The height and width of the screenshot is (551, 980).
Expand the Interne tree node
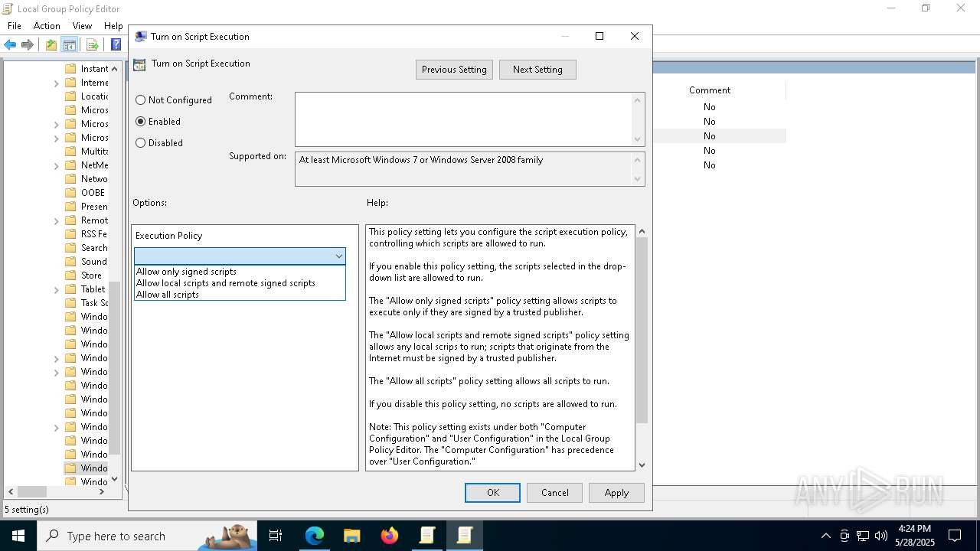(x=56, y=83)
